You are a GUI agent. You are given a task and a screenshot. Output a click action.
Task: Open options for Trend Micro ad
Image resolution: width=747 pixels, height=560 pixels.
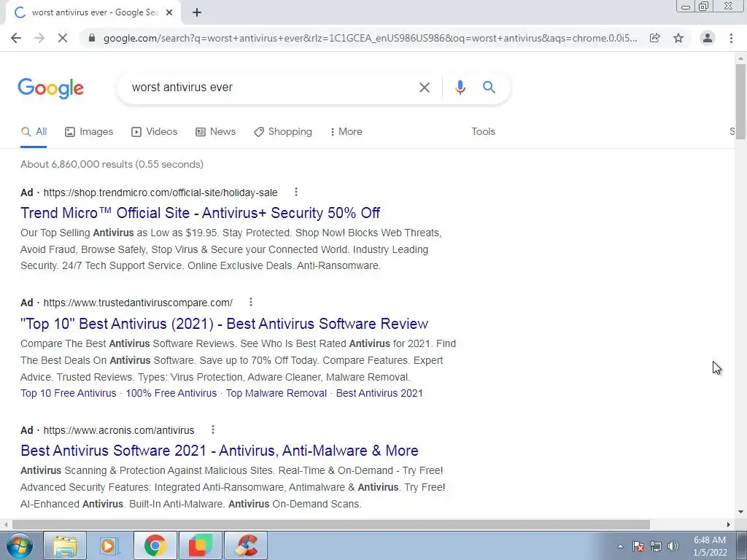click(x=296, y=192)
